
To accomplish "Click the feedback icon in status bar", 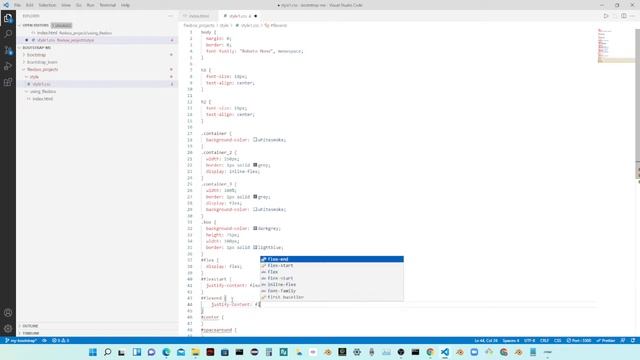I will tap(623, 340).
